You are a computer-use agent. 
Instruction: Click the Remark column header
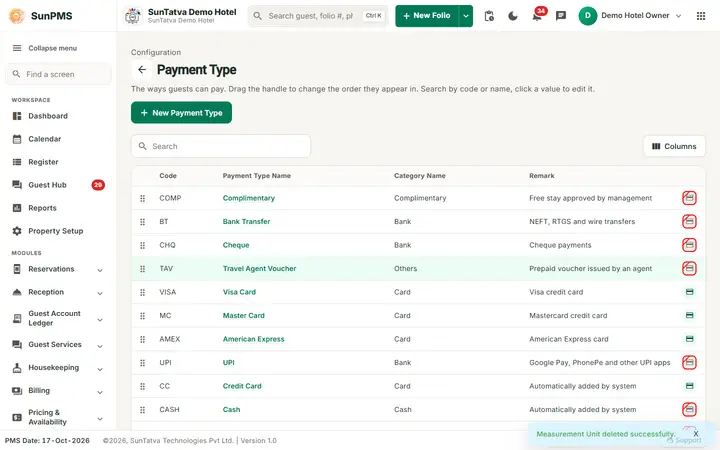click(x=541, y=176)
